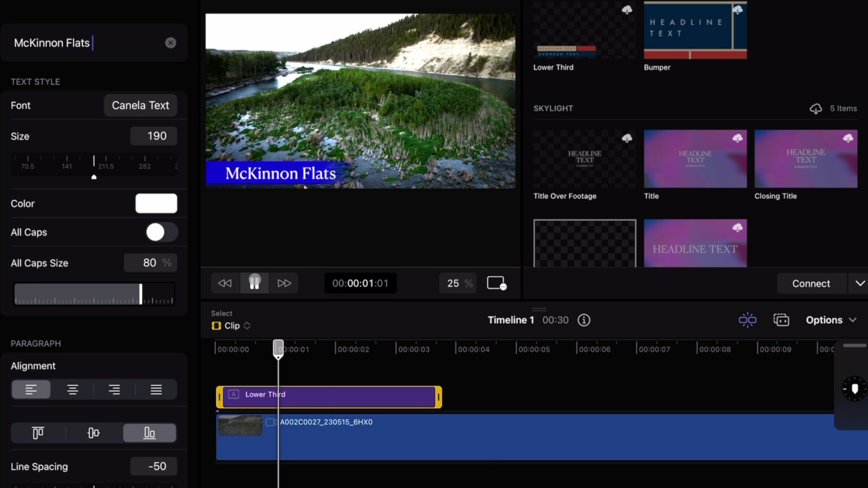
Task: Edit the Line Spacing value field
Action: pos(154,467)
